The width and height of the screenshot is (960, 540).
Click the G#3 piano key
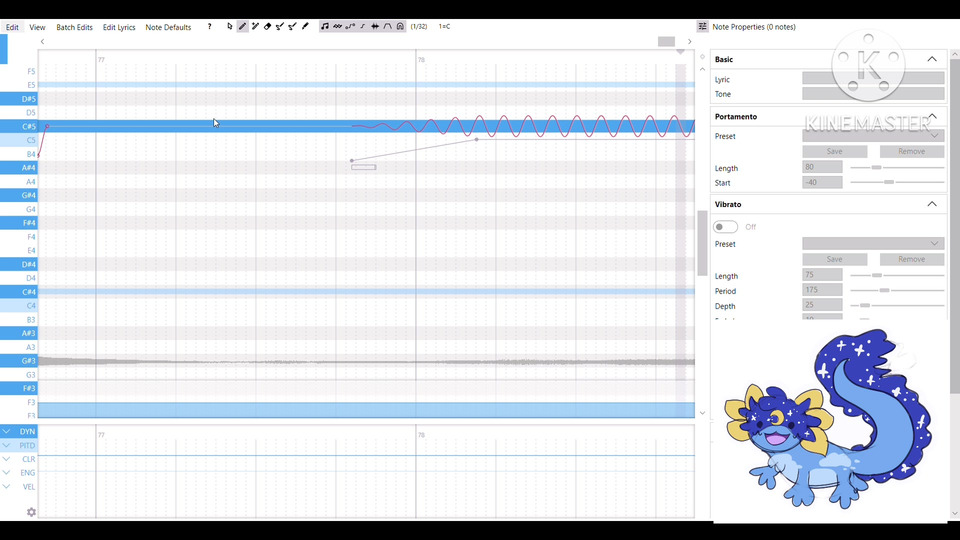19,361
